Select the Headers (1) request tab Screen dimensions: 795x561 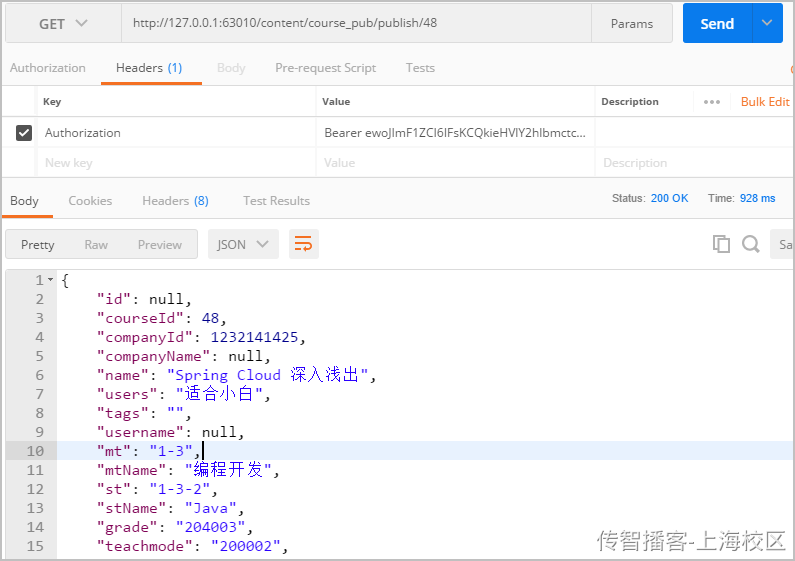click(x=149, y=68)
